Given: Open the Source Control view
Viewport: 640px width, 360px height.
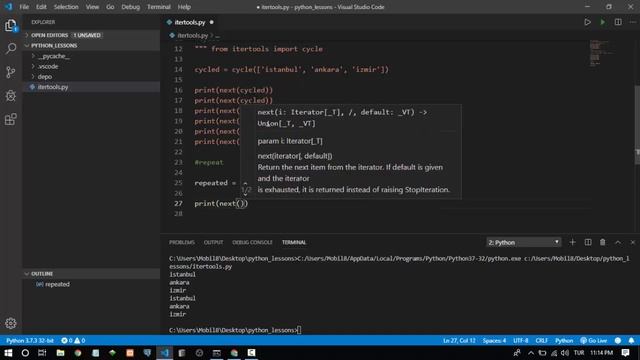Looking at the screenshot, I should pyautogui.click(x=11, y=72).
